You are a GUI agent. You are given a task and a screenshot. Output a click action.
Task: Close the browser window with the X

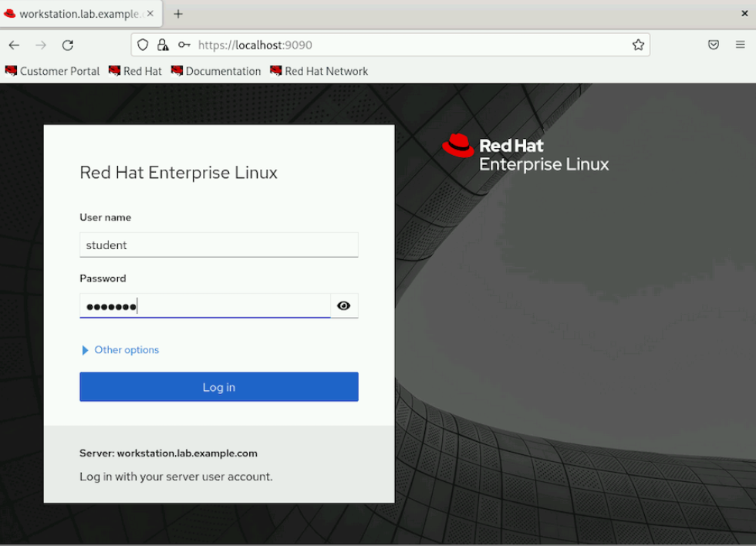[744, 13]
